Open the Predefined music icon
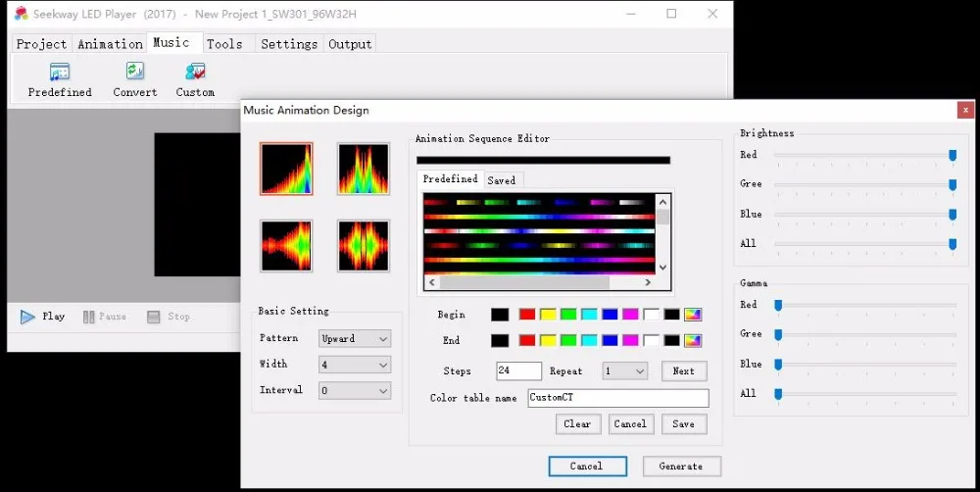 tap(60, 80)
